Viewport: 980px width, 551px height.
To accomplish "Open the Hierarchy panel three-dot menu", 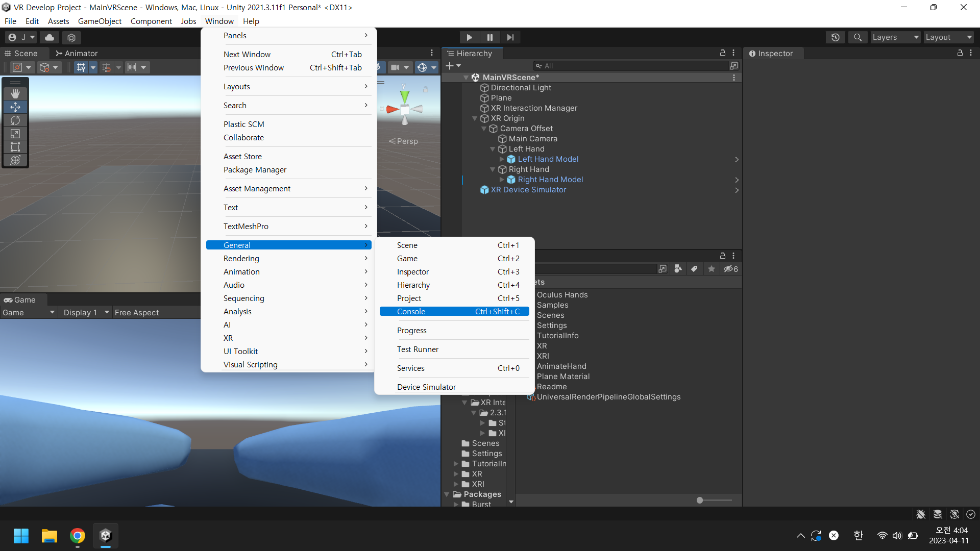I will click(x=733, y=53).
